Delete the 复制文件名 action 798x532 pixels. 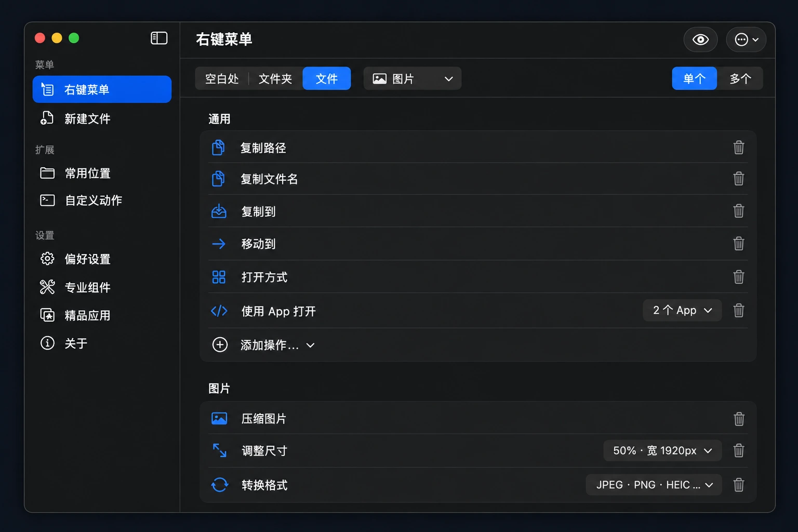point(739,179)
